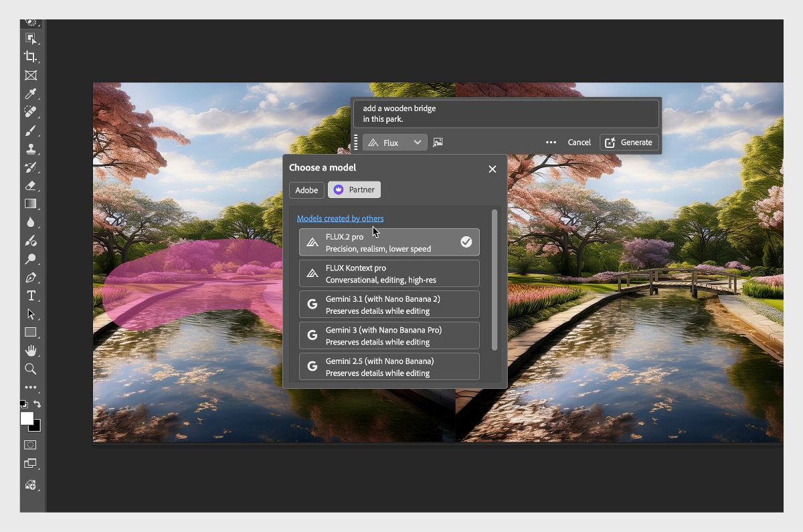Activate the Eraser tool
803x532 pixels.
pos(30,185)
